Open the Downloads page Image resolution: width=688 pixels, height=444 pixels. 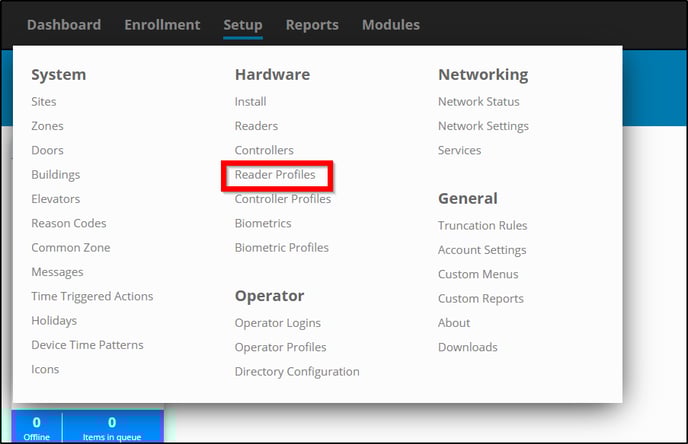coord(467,347)
